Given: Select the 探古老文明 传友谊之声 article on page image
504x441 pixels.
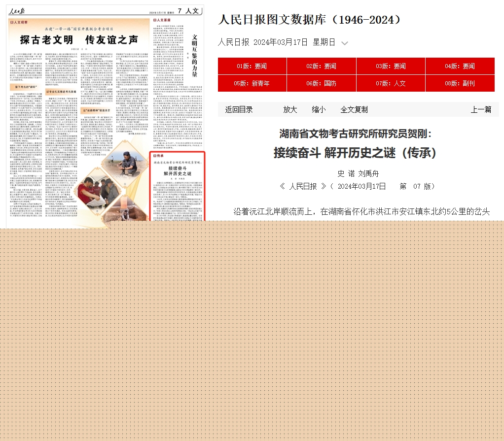Looking at the screenshot, I should (79, 39).
